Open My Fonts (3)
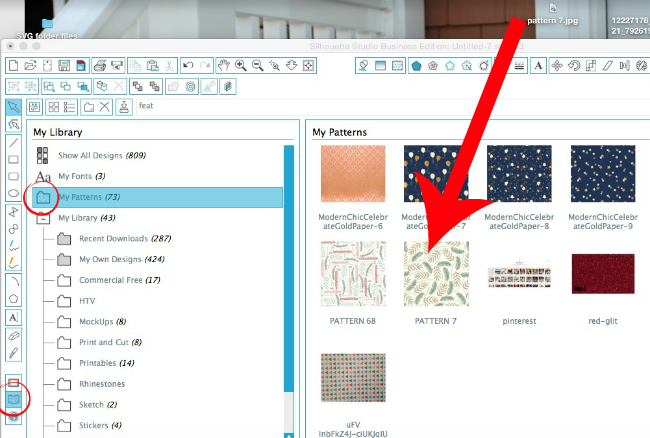The height and width of the screenshot is (438, 650). coord(82,176)
